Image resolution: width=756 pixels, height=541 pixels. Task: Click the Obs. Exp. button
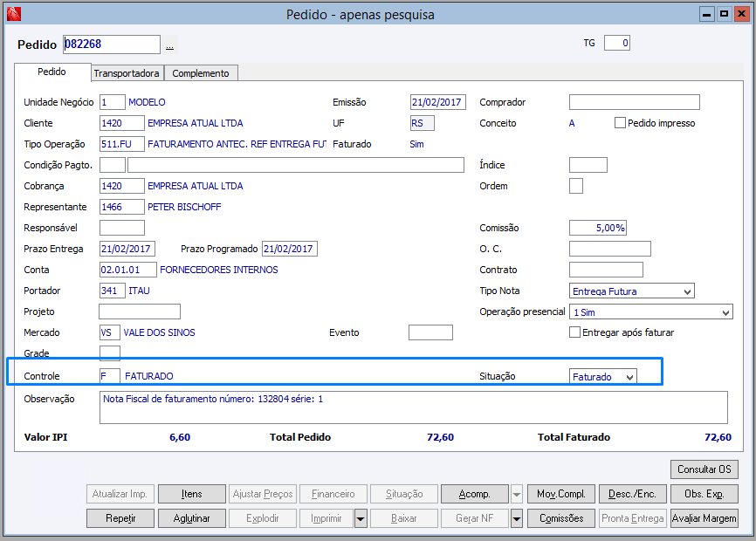[704, 494]
